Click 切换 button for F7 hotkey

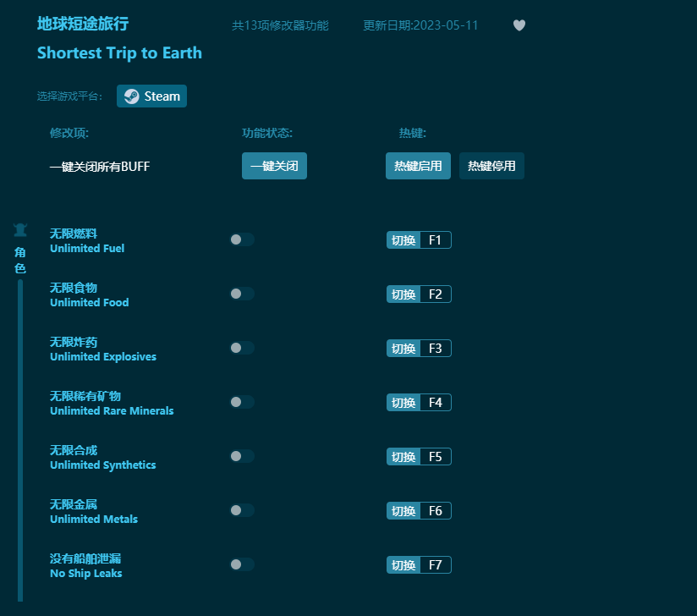tap(403, 565)
